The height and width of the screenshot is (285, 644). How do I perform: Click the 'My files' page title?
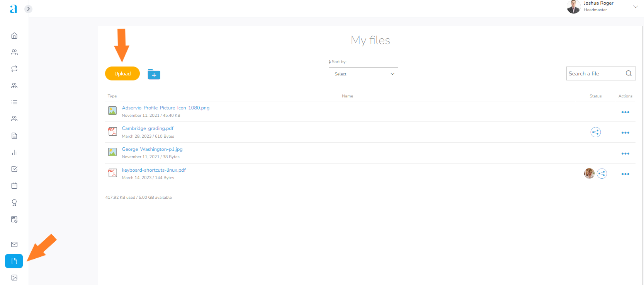pos(370,40)
